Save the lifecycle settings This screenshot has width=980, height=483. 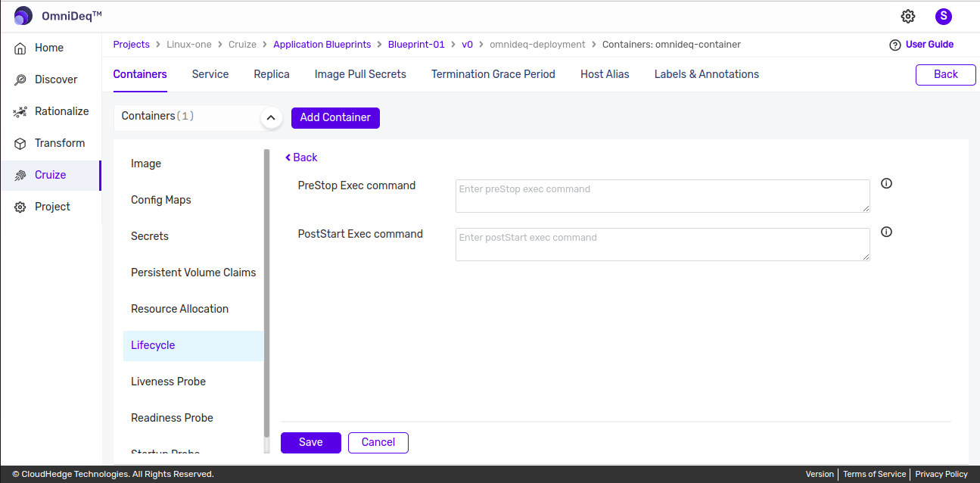pyautogui.click(x=311, y=443)
